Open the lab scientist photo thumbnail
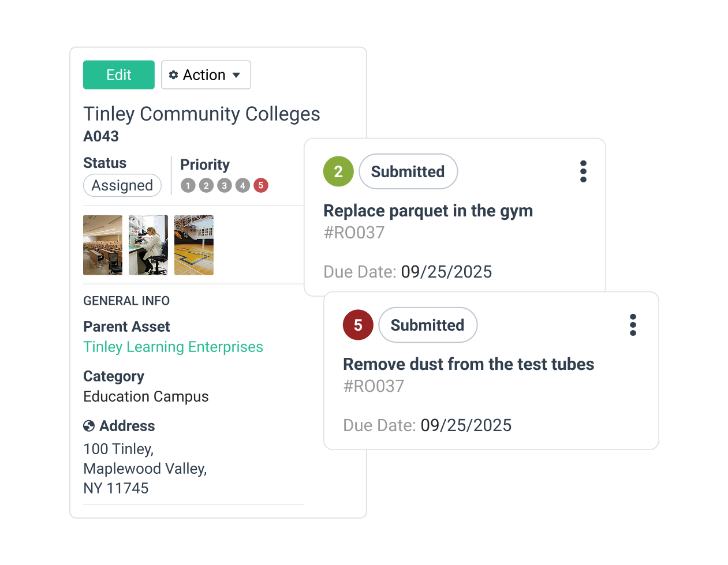 (148, 245)
